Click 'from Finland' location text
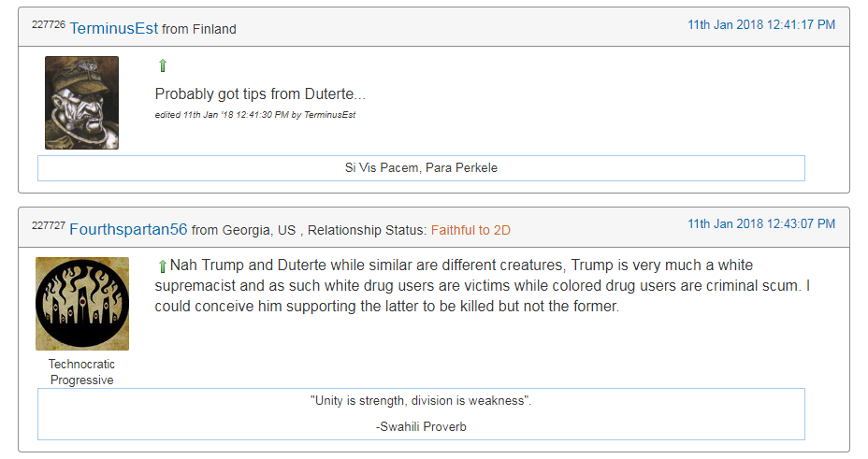Screen dimensions: 868x459 click(198, 29)
